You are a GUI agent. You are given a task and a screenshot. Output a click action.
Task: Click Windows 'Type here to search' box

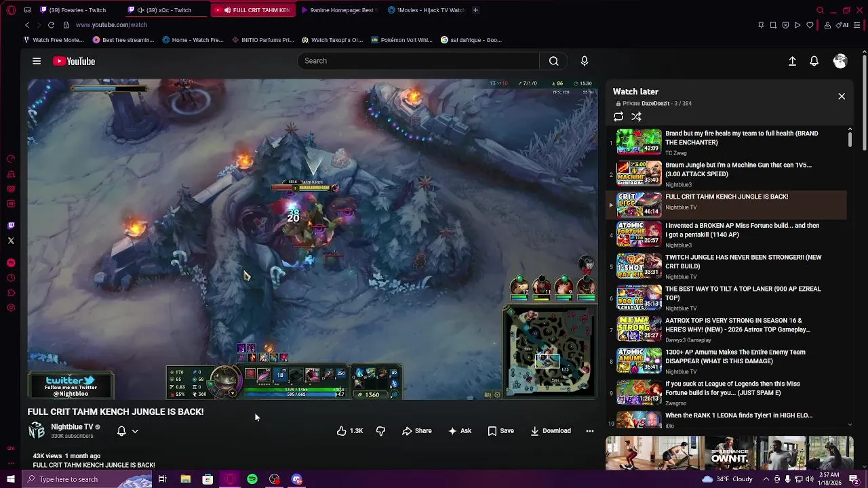pos(86,479)
